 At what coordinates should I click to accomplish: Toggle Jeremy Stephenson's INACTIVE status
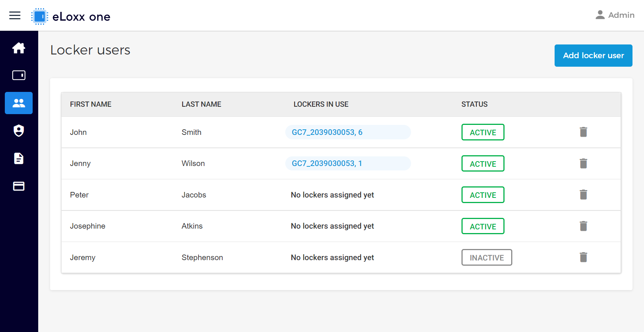pos(487,258)
